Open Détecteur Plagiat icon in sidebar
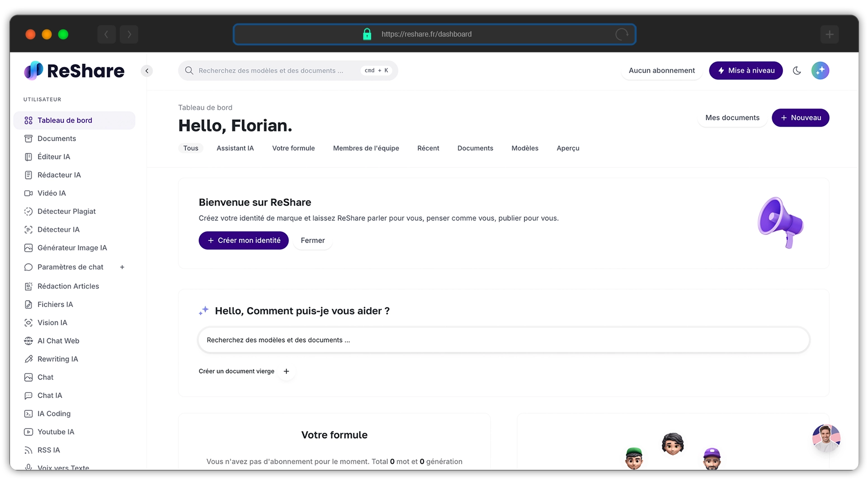This screenshot has height=483, width=868. (x=28, y=211)
